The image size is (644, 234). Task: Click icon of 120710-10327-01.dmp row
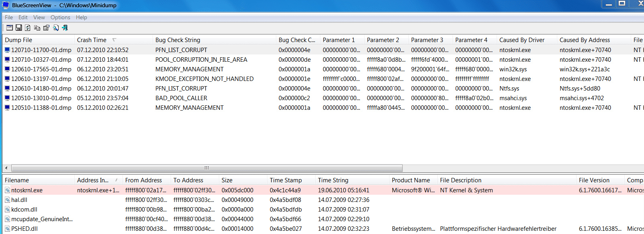pyautogui.click(x=7, y=60)
